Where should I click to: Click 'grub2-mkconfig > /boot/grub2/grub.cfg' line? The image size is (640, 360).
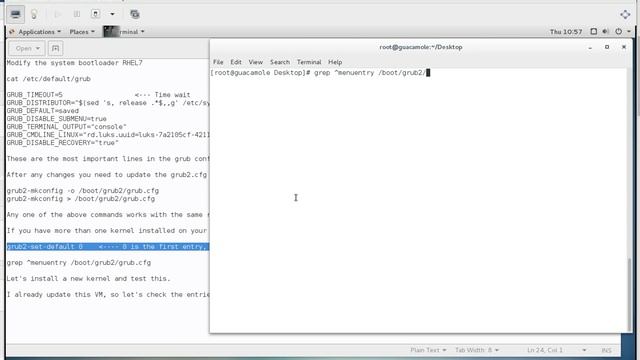point(81,199)
